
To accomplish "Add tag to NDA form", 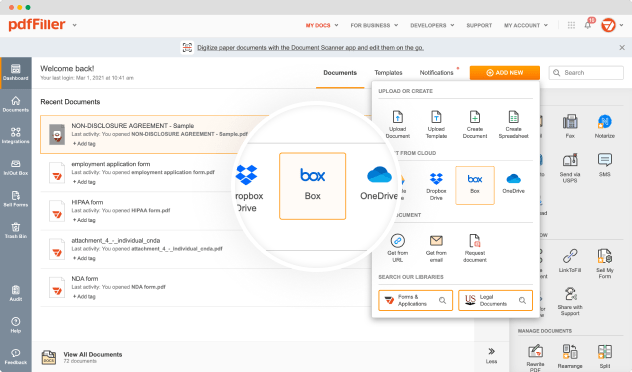I will [x=84, y=297].
